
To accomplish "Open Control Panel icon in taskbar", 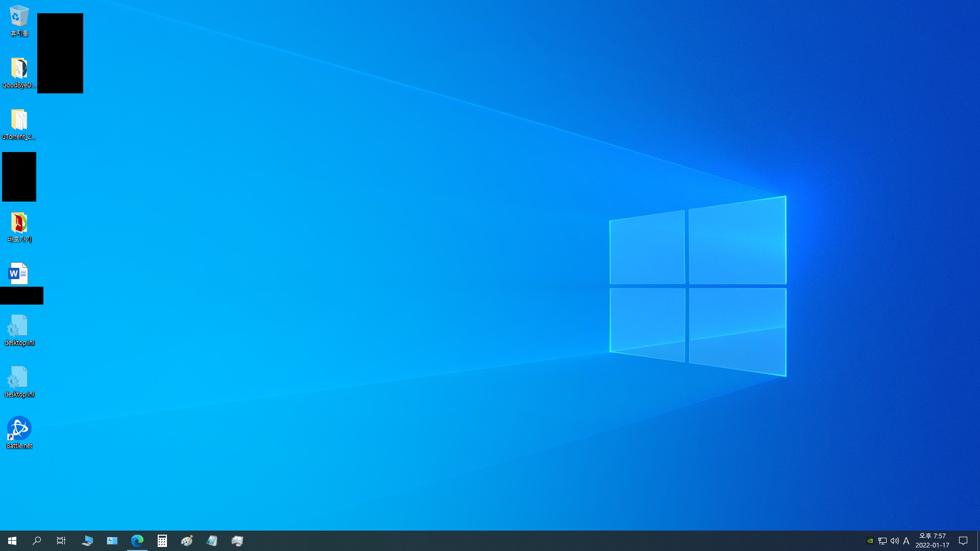I will [x=112, y=541].
